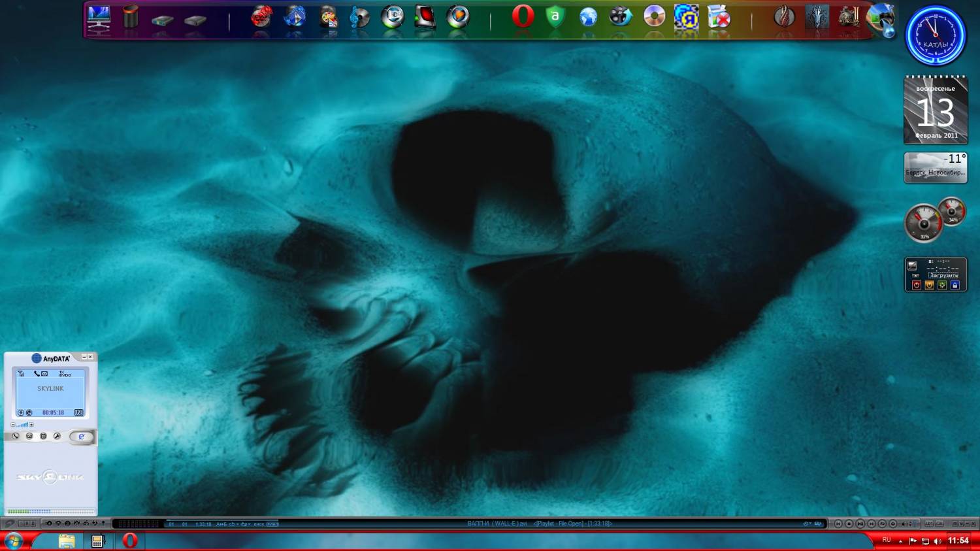Viewport: 980px width, 551px height.
Task: Open the Windows Start menu orb
Action: (13, 541)
